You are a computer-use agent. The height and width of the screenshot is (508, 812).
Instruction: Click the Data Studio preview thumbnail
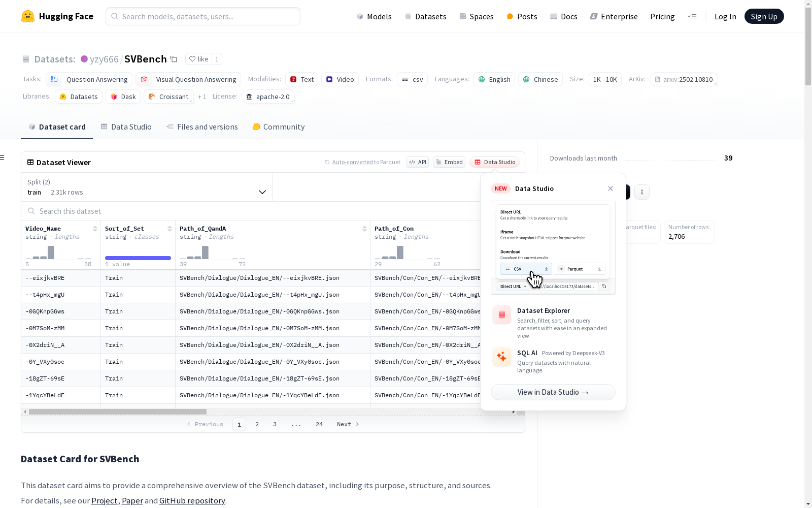tap(553, 247)
